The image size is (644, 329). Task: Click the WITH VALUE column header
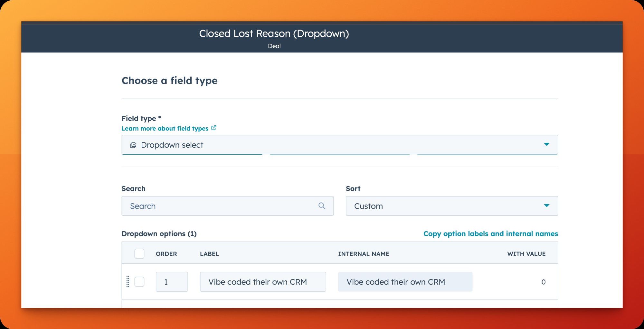tap(526, 254)
